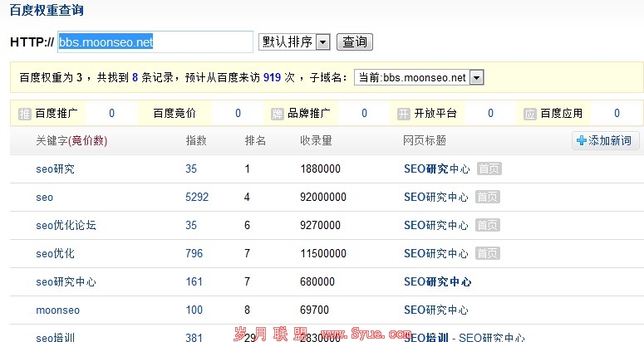Click index value 796
This screenshot has height=342, width=644.
click(194, 253)
